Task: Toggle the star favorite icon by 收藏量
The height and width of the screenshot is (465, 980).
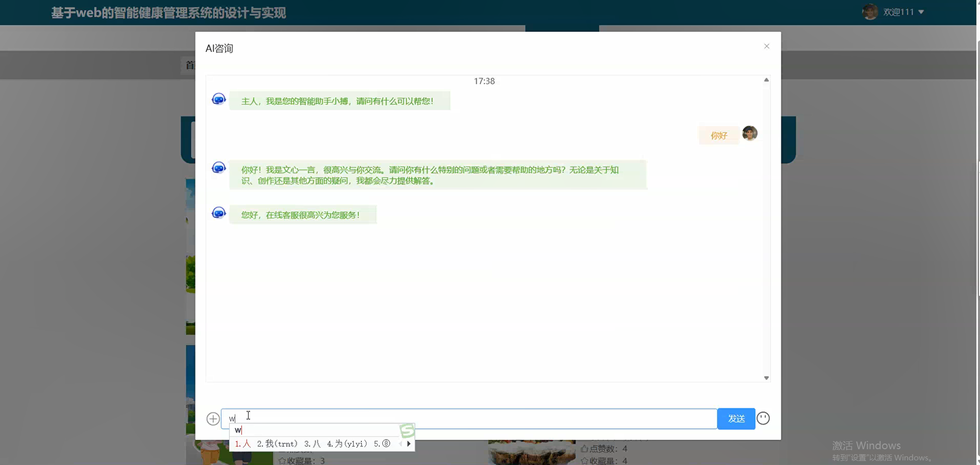Action: (584, 460)
